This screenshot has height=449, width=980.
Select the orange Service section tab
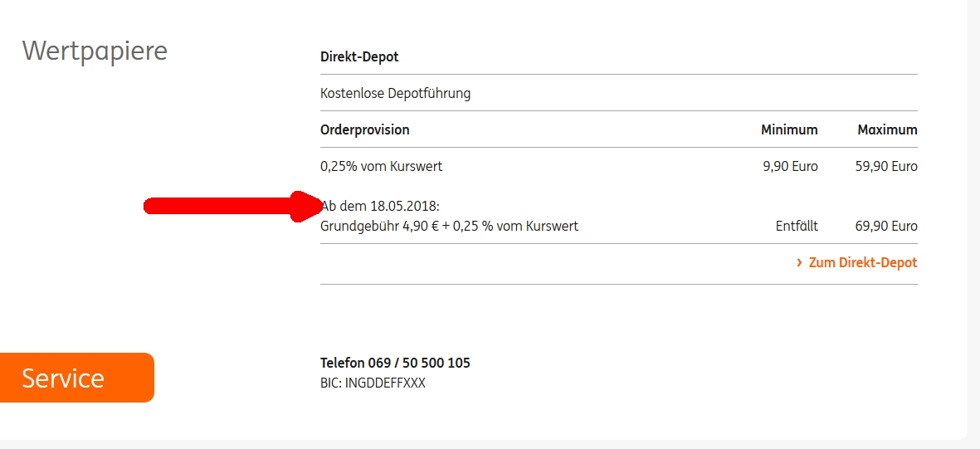76,378
